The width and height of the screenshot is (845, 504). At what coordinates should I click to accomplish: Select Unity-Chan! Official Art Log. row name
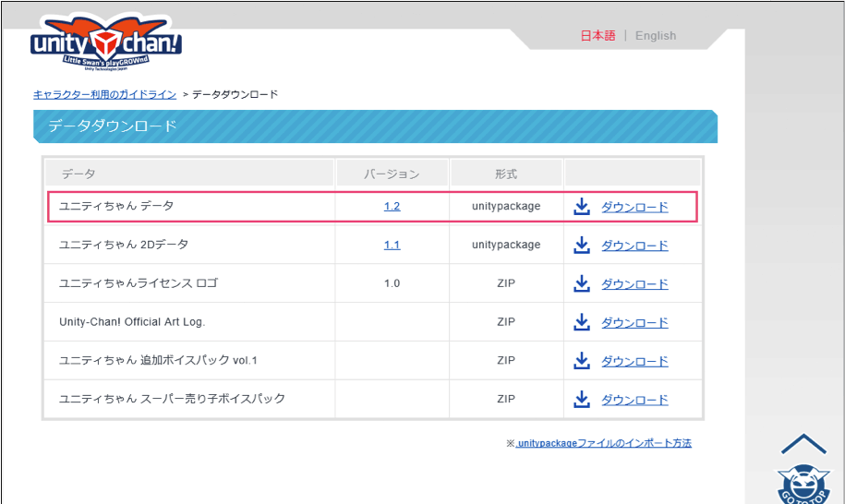click(132, 322)
